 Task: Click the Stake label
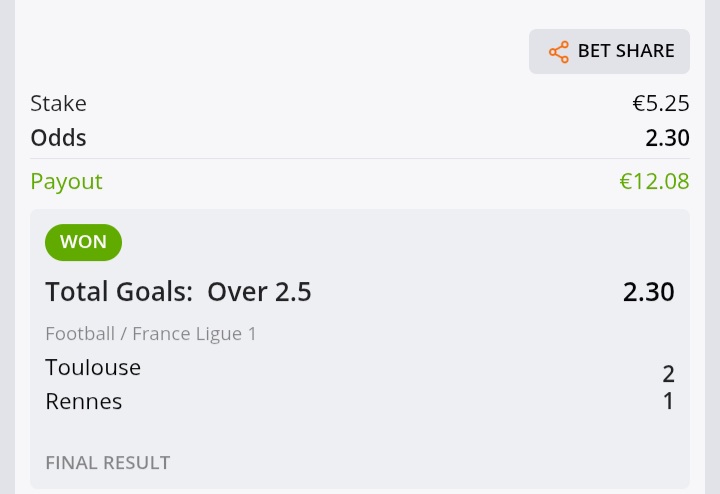[58, 103]
